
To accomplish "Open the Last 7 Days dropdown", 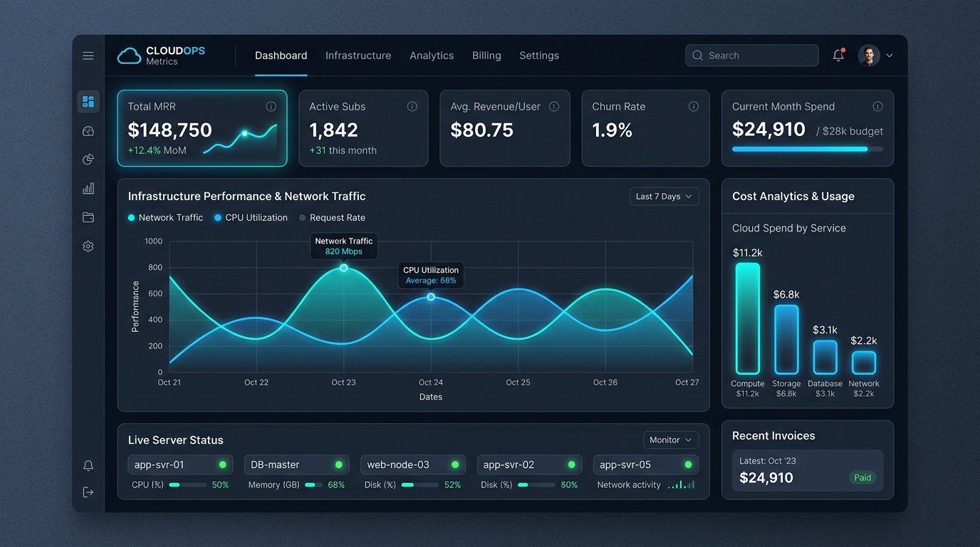I will (664, 197).
